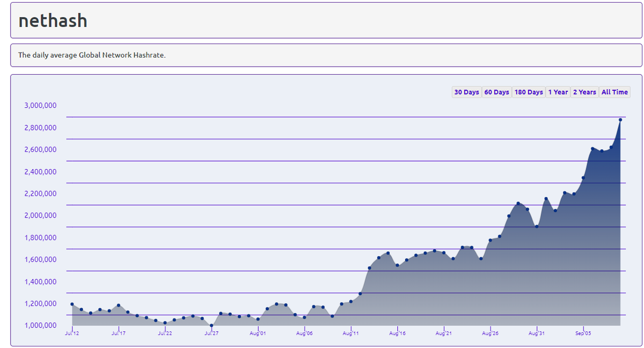Click the Aug'26 x-axis label
The height and width of the screenshot is (348, 644).
[491, 334]
